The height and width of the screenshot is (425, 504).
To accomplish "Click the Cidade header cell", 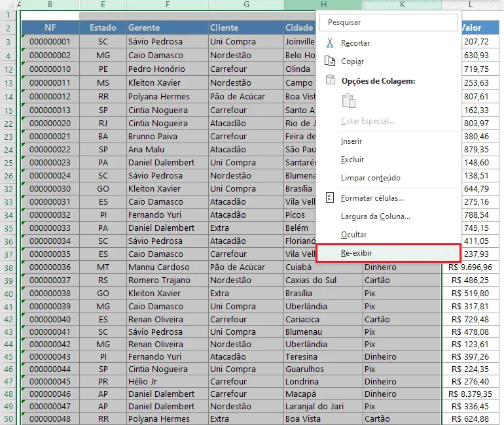I will click(300, 27).
